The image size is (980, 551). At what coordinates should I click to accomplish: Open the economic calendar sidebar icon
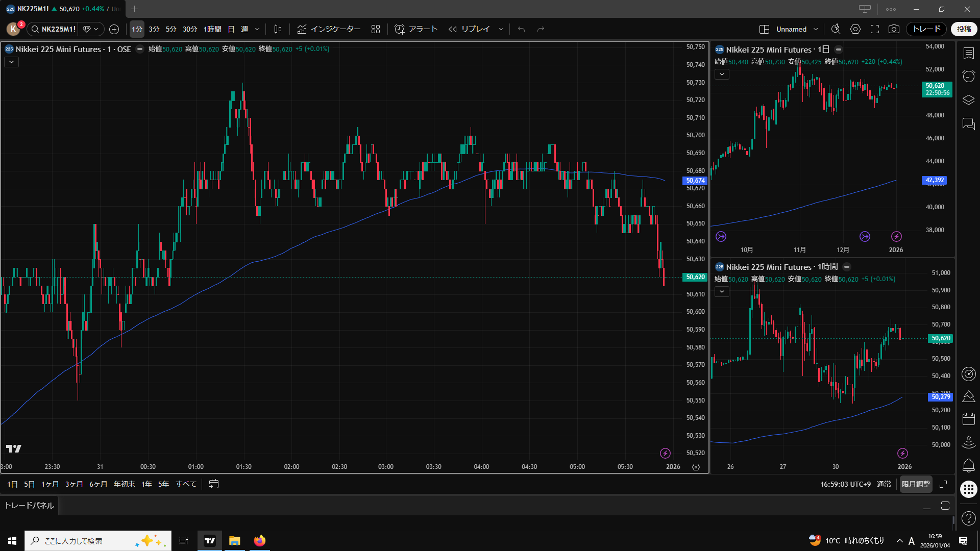(x=968, y=419)
